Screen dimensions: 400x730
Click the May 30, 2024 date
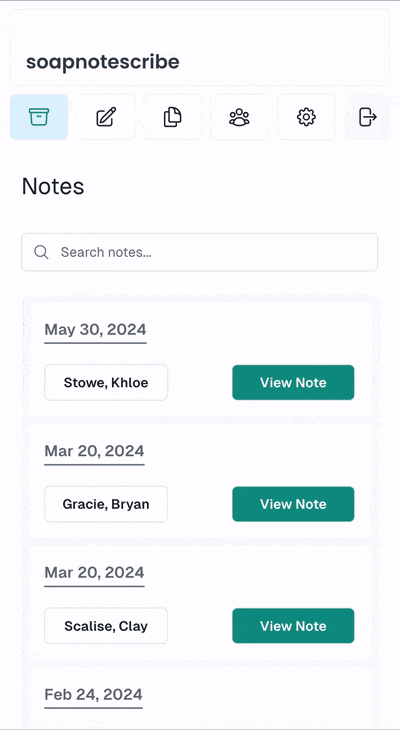click(x=95, y=330)
